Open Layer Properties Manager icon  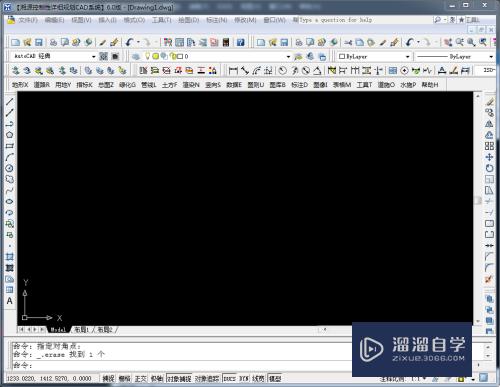pyautogui.click(x=136, y=56)
